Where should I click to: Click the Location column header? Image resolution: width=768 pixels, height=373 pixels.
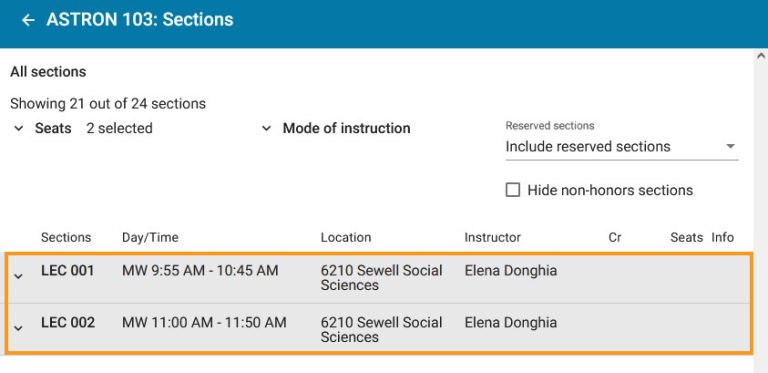tap(346, 237)
